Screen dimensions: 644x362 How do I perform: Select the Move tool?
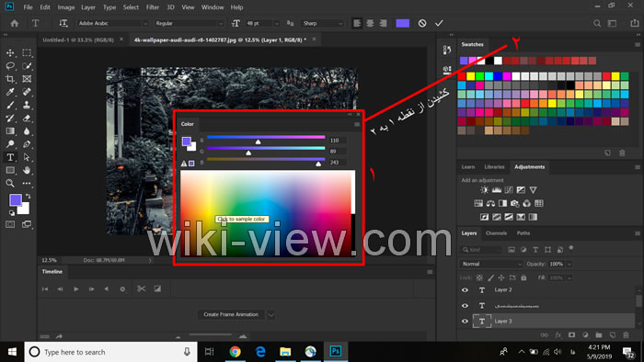coord(10,53)
